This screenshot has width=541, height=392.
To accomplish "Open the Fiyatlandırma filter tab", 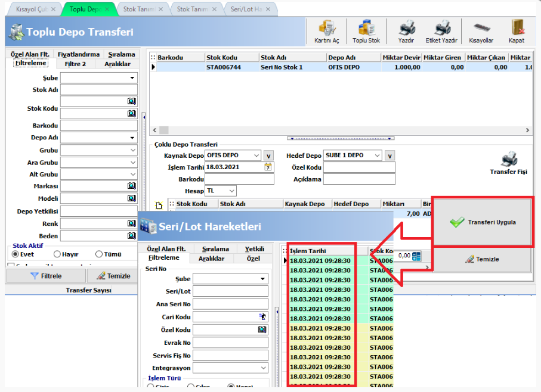I will pos(79,54).
